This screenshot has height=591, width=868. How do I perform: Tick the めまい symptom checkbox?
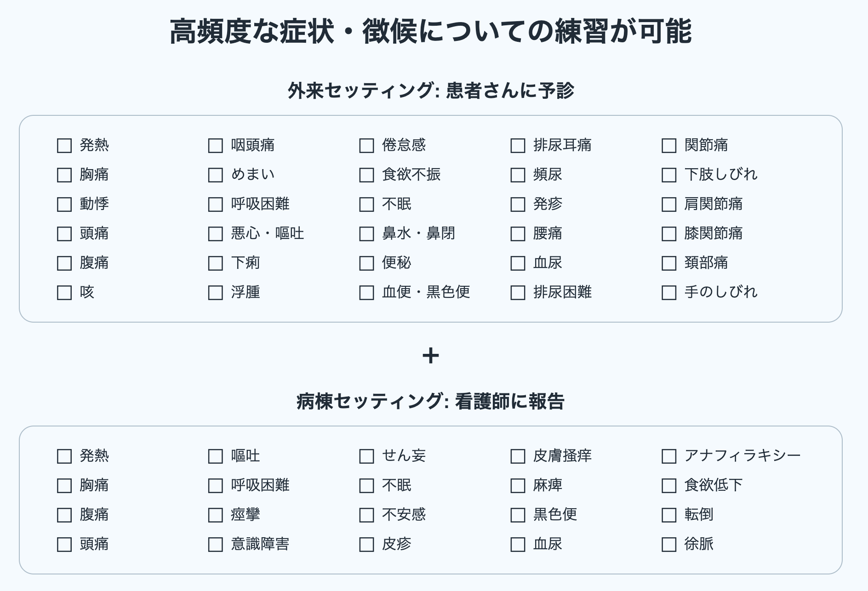click(x=215, y=175)
